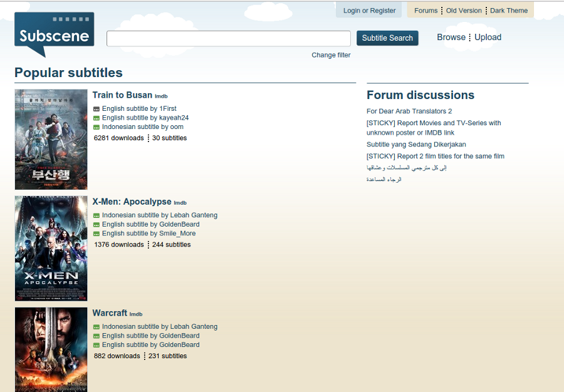Viewport: 564px width, 392px height.
Task: Open Train to Busan title link
Action: (x=122, y=95)
